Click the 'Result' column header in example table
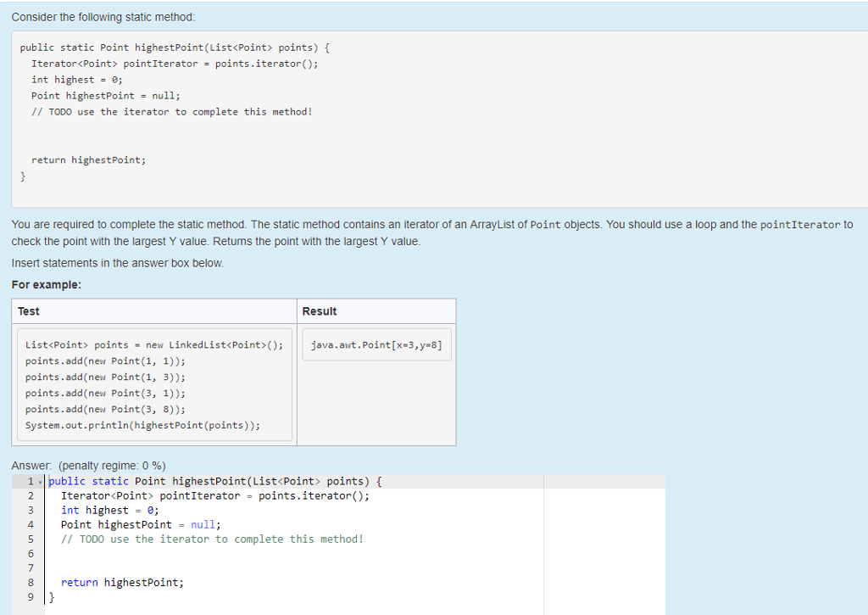Viewport: 868px width, 615px height. 320,311
